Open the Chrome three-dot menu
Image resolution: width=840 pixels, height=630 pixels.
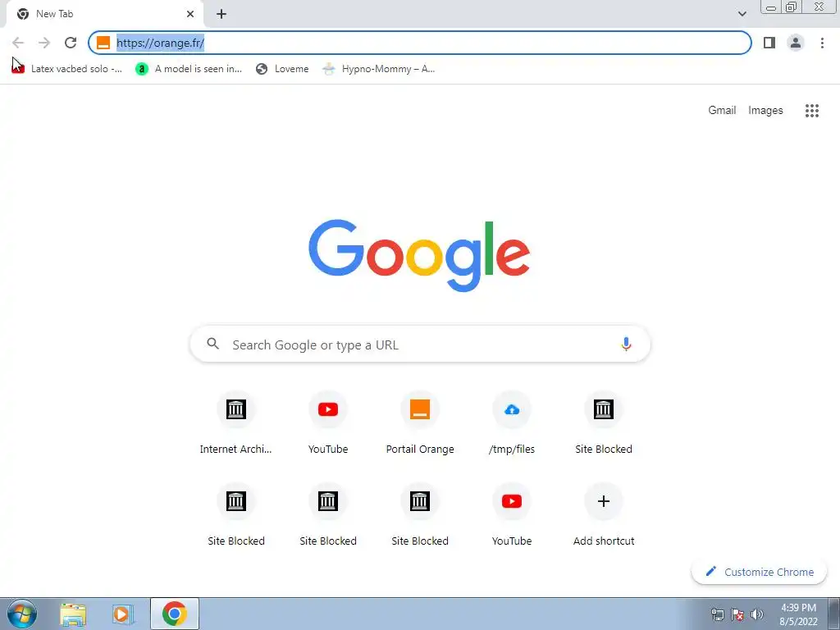point(822,43)
